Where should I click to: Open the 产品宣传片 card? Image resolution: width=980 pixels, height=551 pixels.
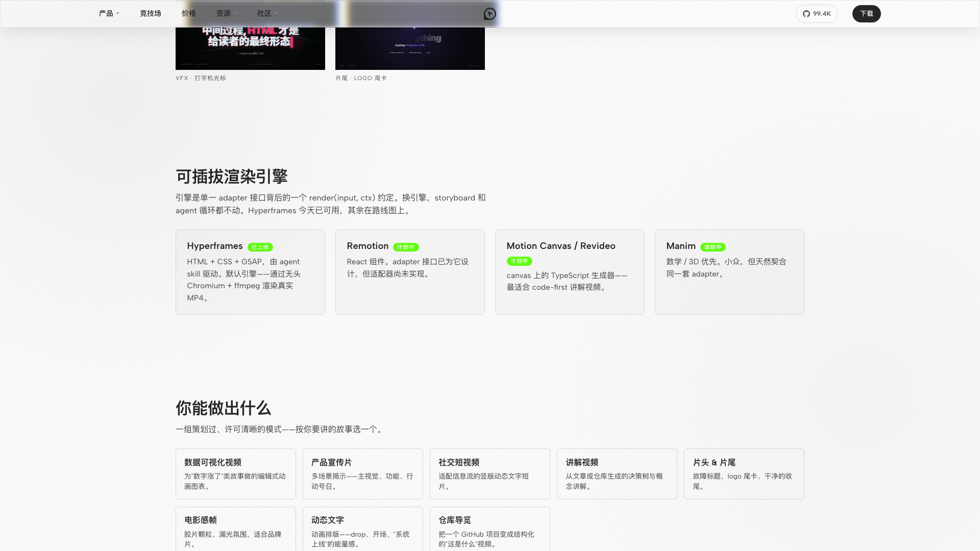[x=363, y=474]
